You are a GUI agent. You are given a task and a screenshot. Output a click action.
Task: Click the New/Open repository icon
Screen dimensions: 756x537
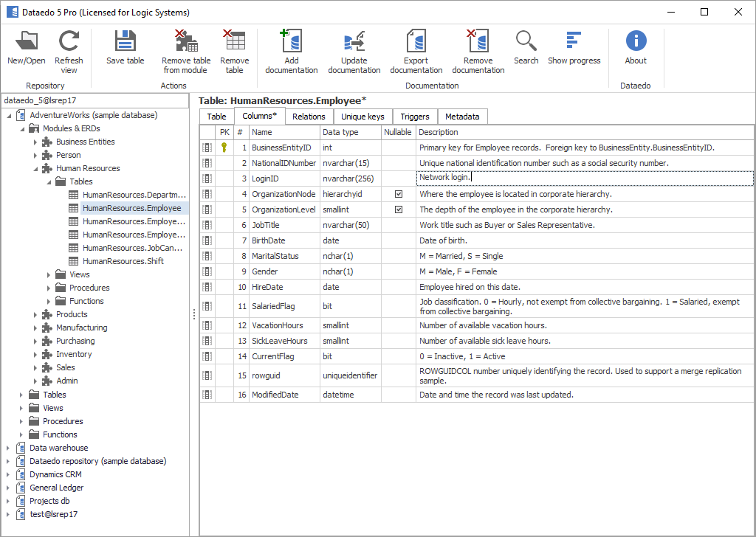pyautogui.click(x=27, y=41)
